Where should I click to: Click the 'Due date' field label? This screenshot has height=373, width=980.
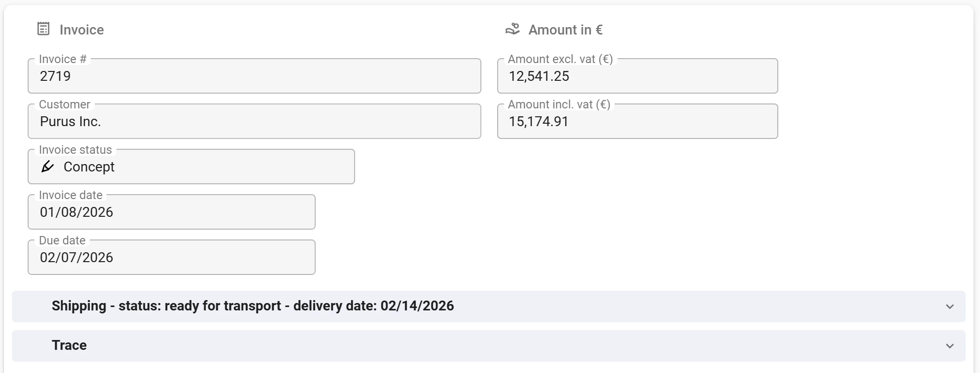coord(62,240)
